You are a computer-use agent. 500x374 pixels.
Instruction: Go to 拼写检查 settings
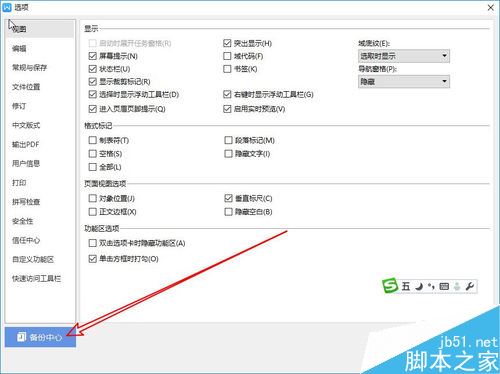coord(26,202)
